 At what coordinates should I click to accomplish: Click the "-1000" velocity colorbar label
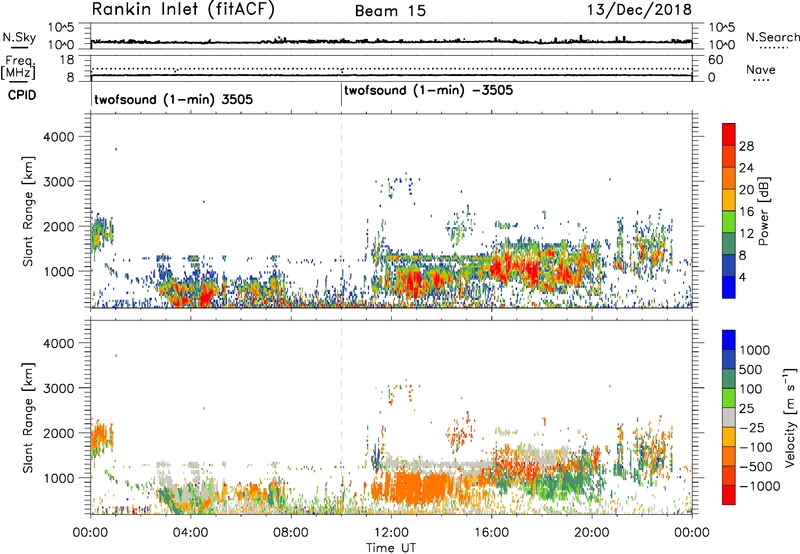(760, 486)
